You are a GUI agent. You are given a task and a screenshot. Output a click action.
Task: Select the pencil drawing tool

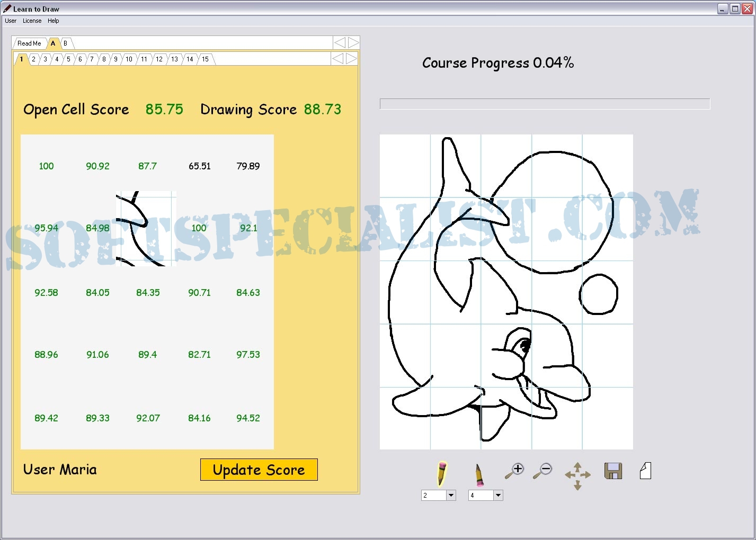[441, 473]
